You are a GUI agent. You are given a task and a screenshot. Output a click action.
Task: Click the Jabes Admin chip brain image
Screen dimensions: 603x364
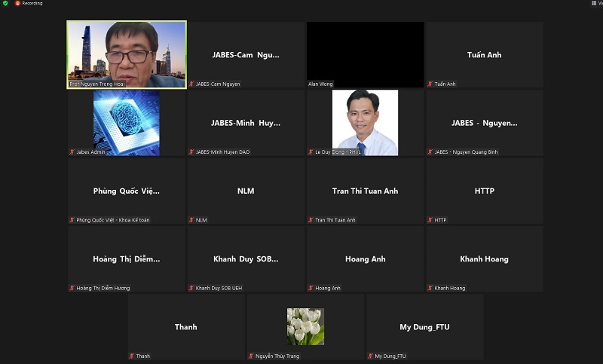coord(126,121)
